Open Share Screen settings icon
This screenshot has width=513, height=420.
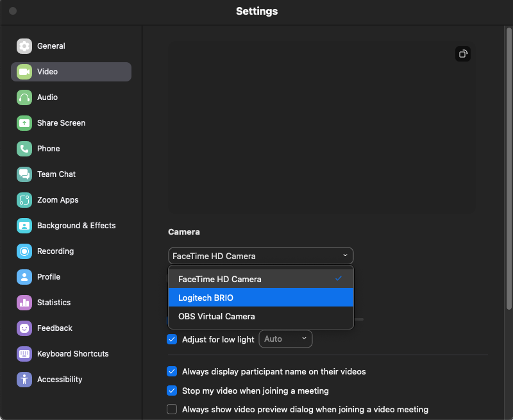point(24,123)
